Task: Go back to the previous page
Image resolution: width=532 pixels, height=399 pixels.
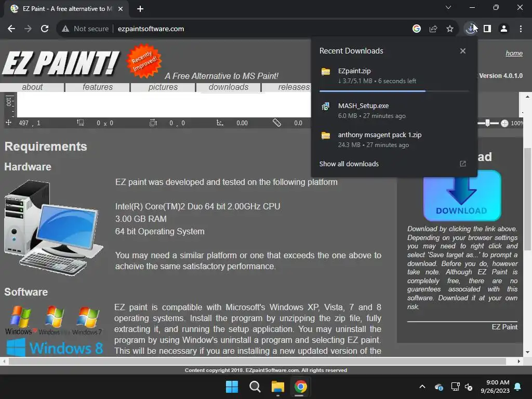Action: (x=11, y=29)
